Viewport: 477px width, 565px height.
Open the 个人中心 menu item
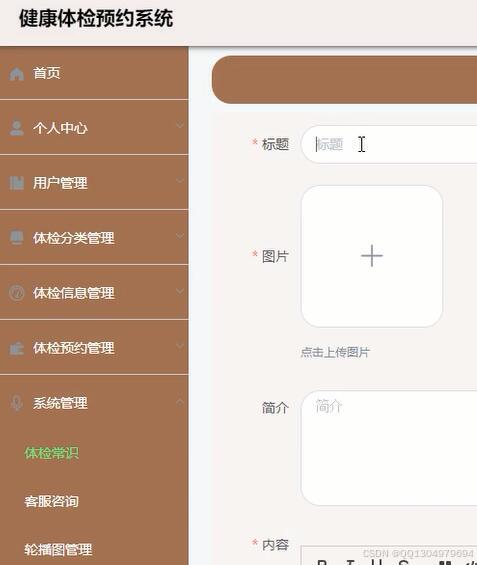pos(94,128)
